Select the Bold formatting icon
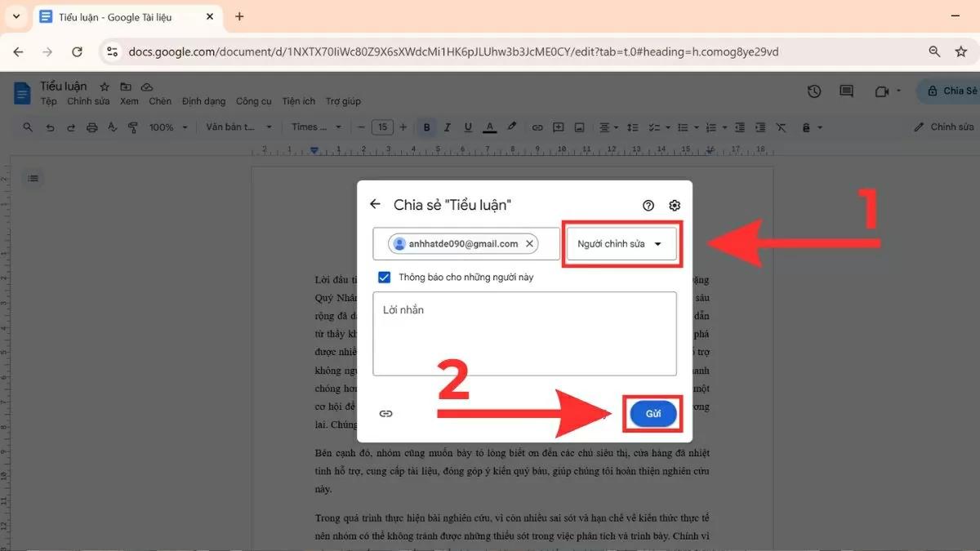980x551 pixels. pos(426,127)
